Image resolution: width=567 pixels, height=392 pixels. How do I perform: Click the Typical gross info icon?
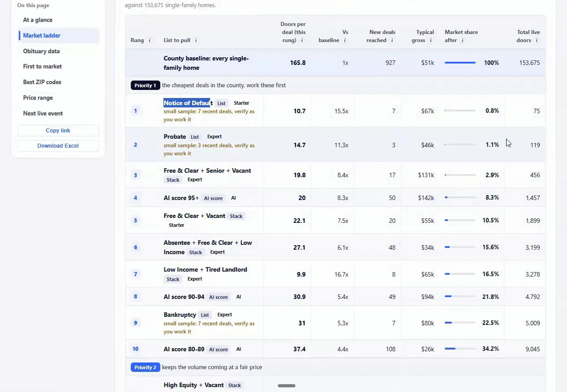(431, 40)
